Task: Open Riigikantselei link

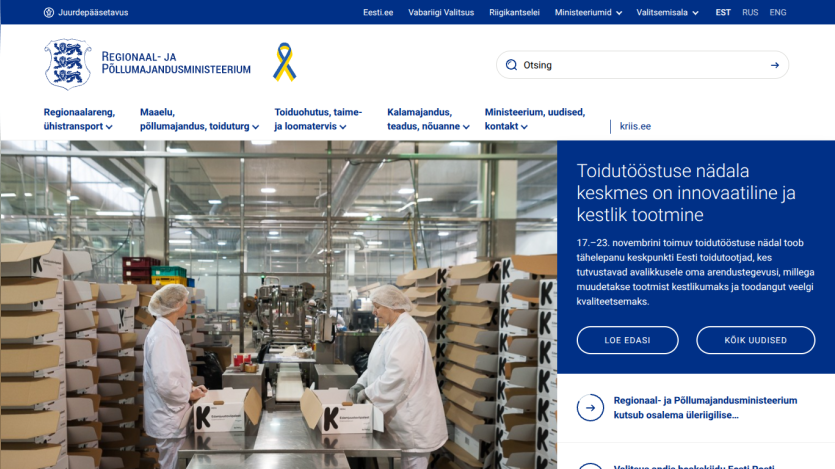Action: [x=514, y=12]
